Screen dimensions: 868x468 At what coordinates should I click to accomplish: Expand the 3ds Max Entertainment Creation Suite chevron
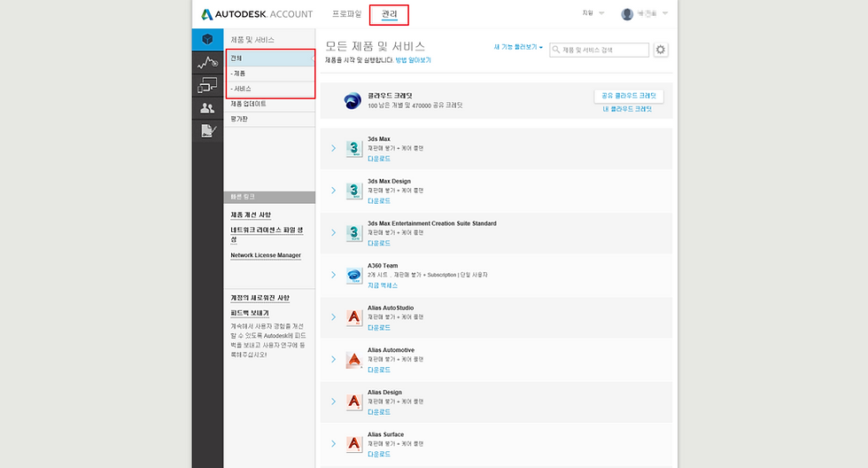(x=333, y=232)
